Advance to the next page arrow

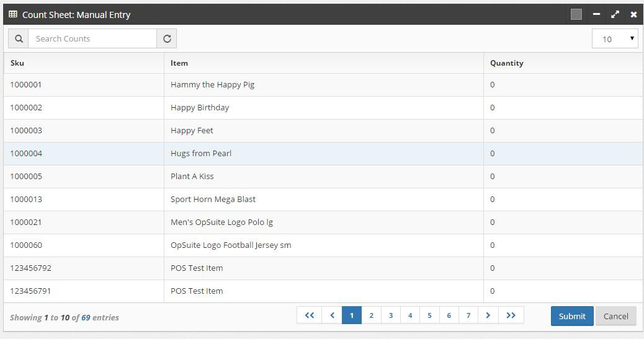click(x=488, y=315)
